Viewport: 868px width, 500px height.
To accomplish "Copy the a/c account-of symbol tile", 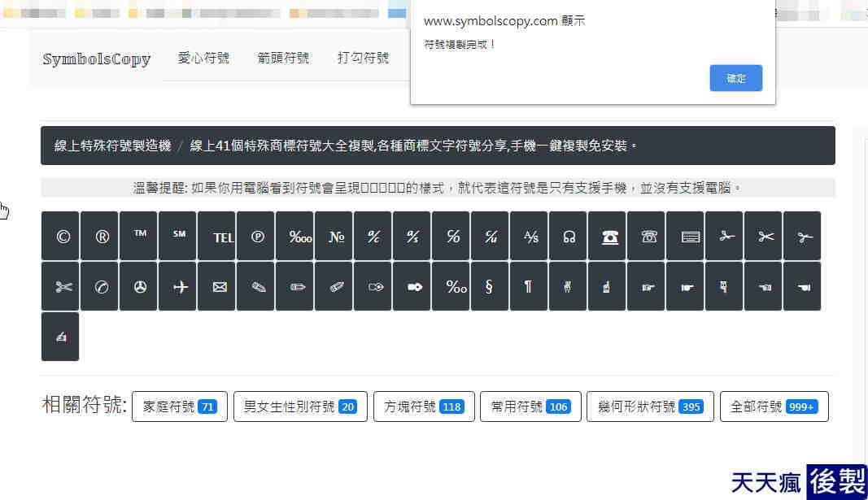I will point(373,236).
